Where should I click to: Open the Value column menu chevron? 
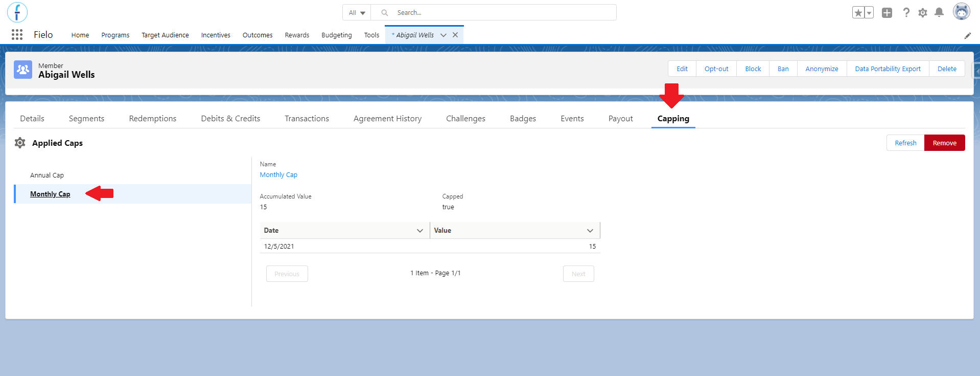click(590, 231)
